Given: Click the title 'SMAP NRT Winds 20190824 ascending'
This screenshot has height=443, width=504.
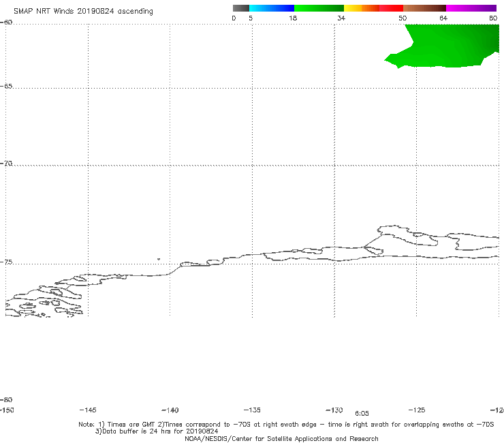Looking at the screenshot, I should tap(83, 11).
